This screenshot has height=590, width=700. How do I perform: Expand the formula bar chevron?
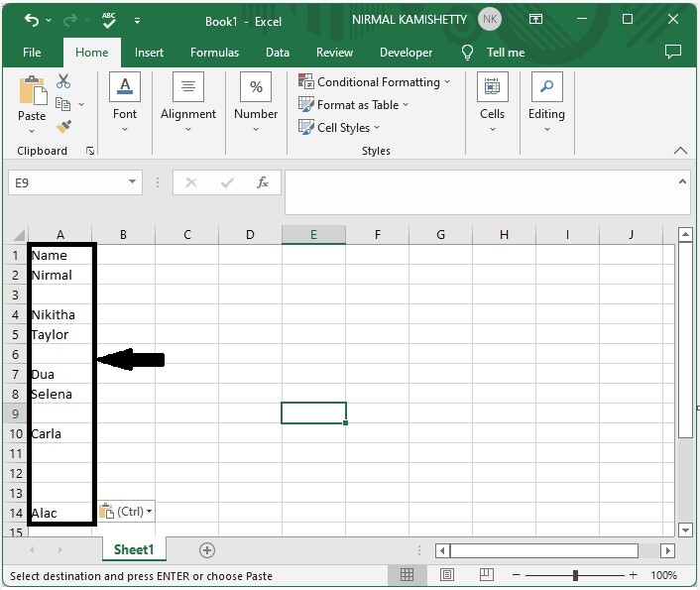(x=682, y=181)
